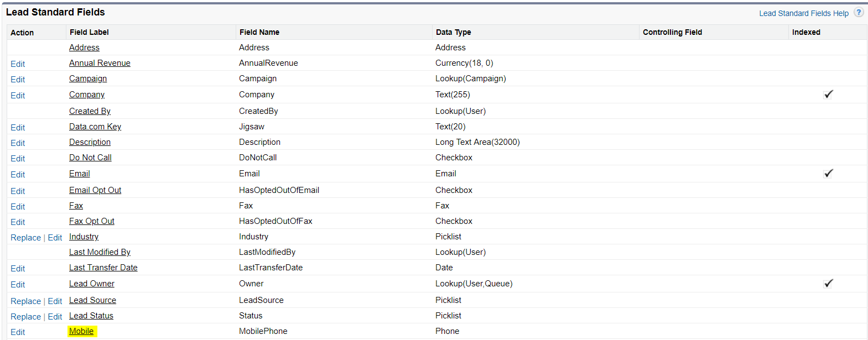Click the Field Label column header

coord(89,32)
